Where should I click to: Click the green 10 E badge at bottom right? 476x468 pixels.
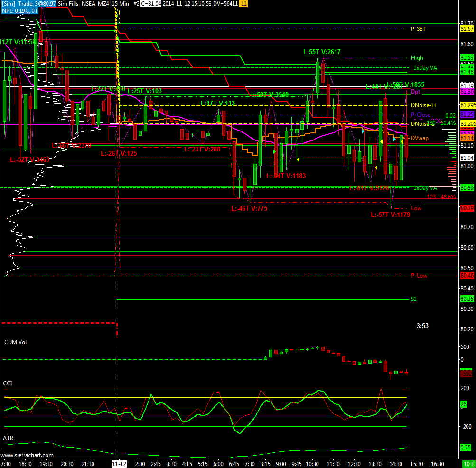click(x=468, y=464)
